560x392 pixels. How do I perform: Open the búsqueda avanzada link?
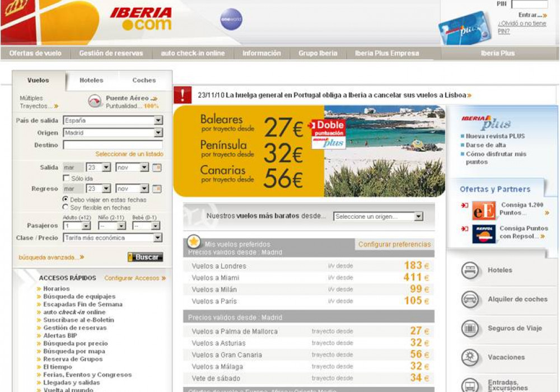click(x=52, y=257)
